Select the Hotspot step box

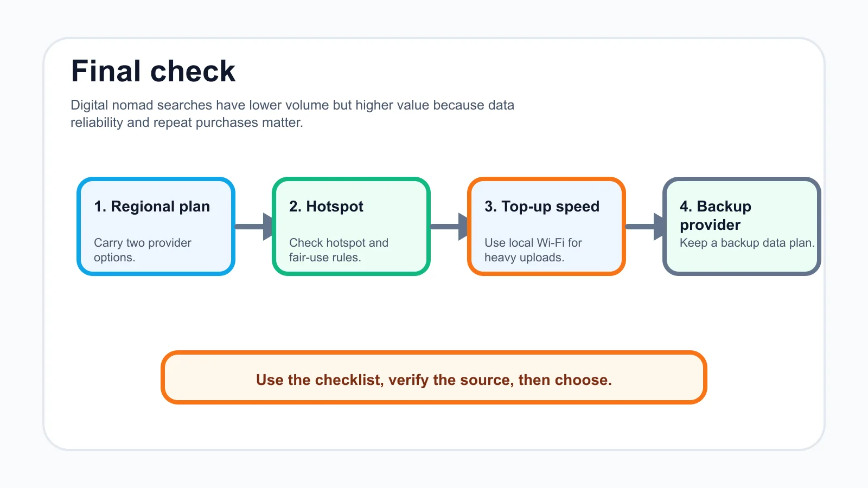(x=351, y=226)
